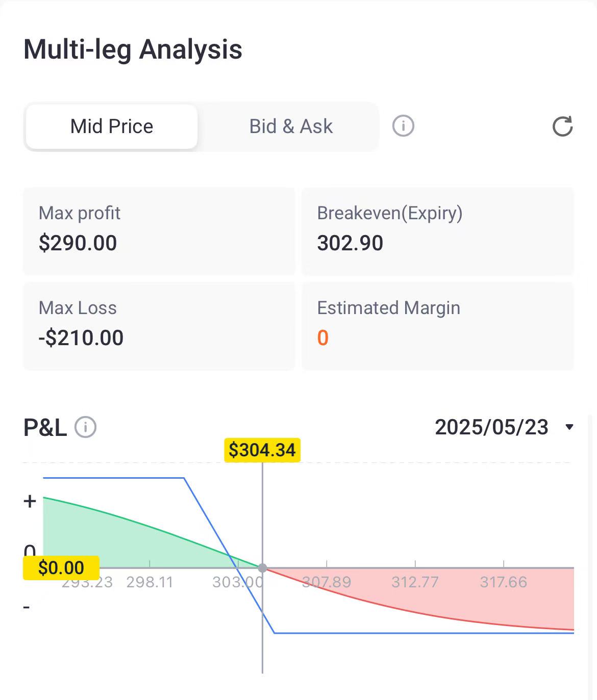Click the 312.77 axis tick label
This screenshot has height=700, width=597.
tap(415, 582)
